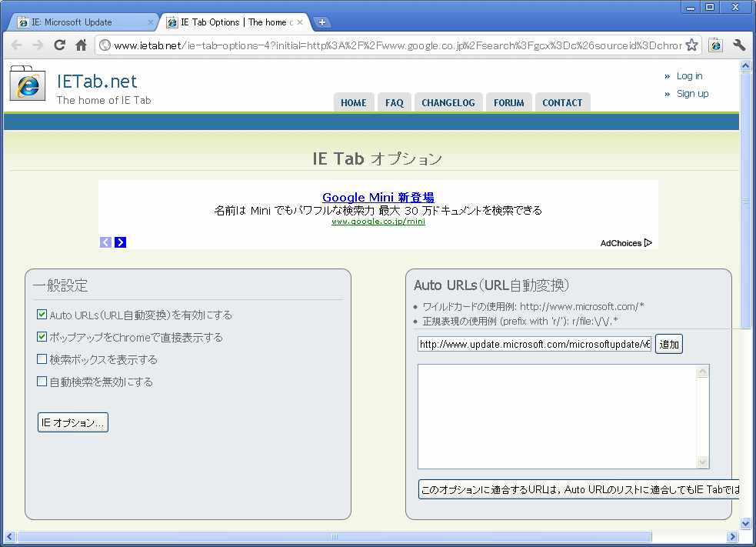Screen dimensions: 756x547
Task: Click the IETab.net site title
Action: [x=97, y=81]
